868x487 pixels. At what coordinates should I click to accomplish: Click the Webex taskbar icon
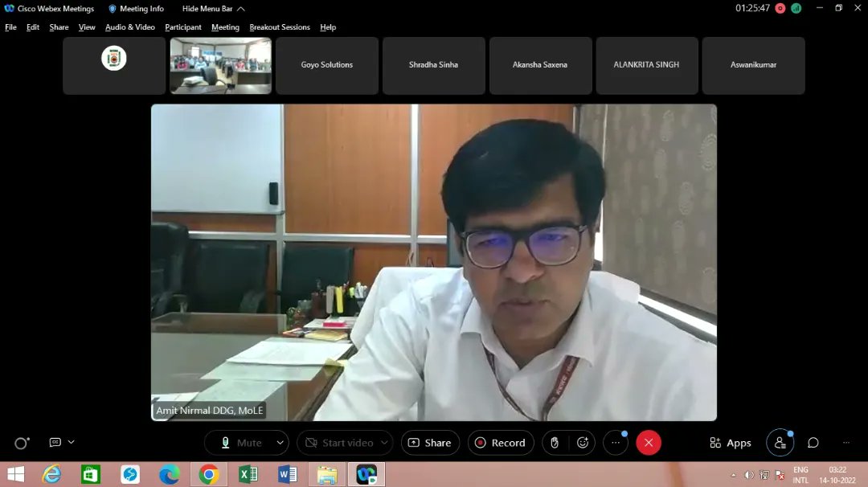coord(366,474)
